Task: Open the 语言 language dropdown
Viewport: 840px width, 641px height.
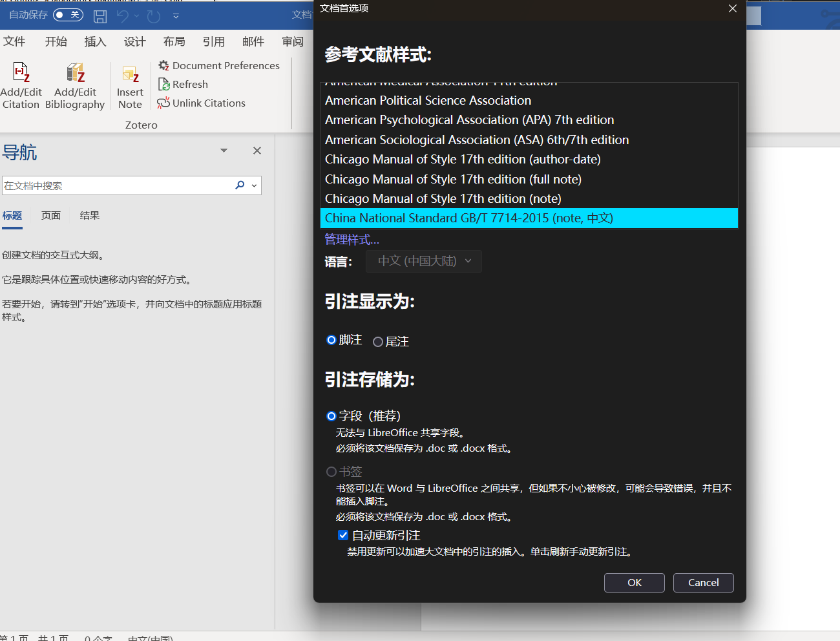Action: click(x=424, y=261)
